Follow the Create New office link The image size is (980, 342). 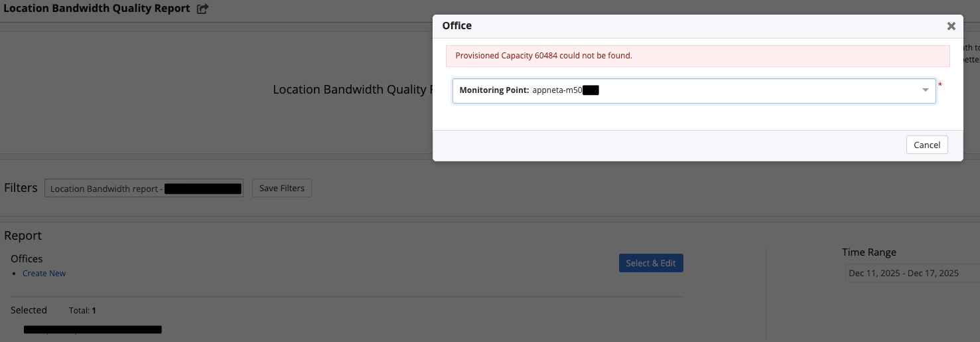pos(44,273)
